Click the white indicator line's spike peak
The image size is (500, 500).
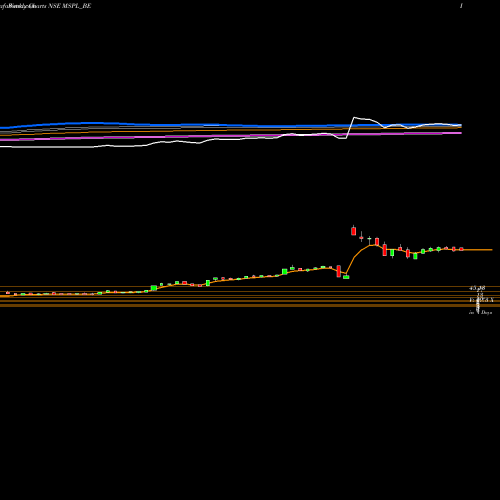pyautogui.click(x=354, y=117)
